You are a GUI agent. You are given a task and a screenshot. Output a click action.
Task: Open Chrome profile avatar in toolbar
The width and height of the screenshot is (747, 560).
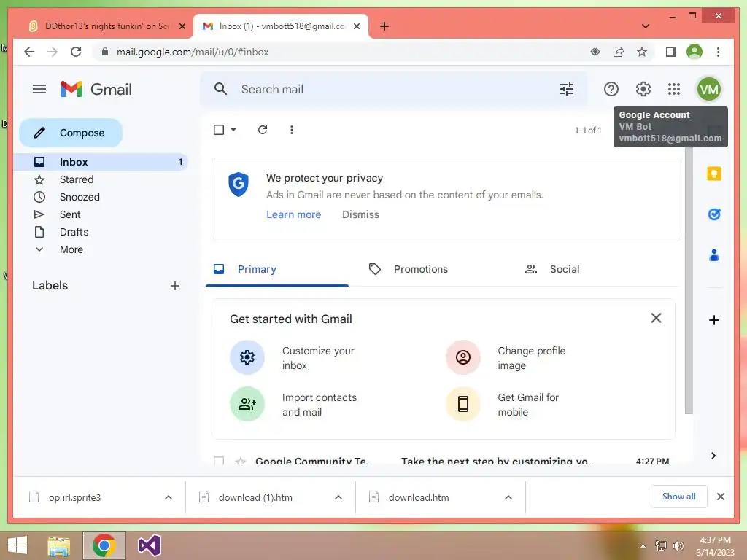coord(694,52)
